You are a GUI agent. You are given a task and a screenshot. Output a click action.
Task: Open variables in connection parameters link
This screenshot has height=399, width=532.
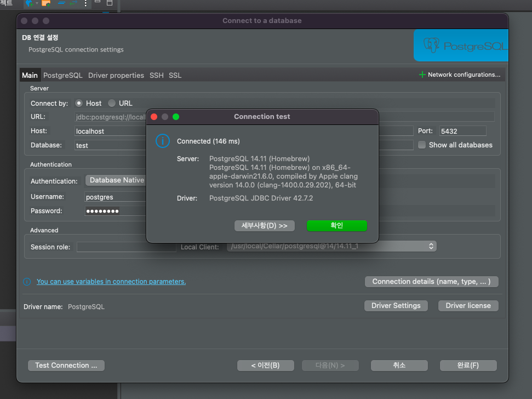[x=111, y=282]
